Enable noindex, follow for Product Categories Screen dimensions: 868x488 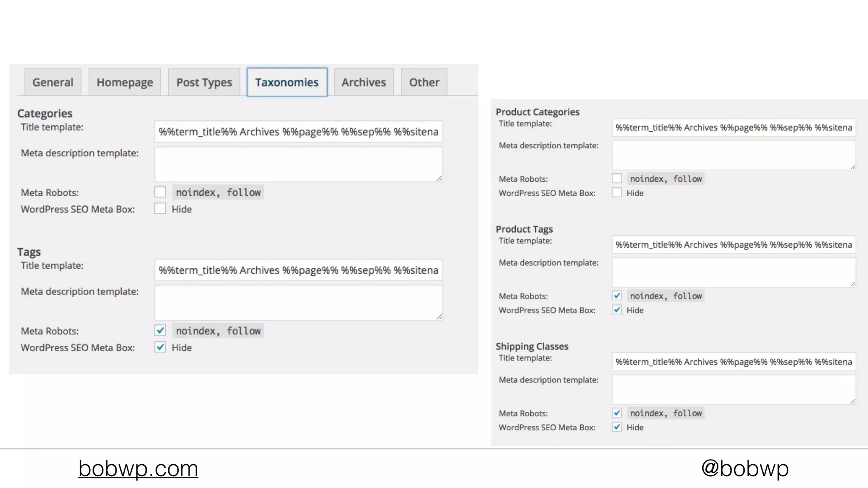click(617, 178)
